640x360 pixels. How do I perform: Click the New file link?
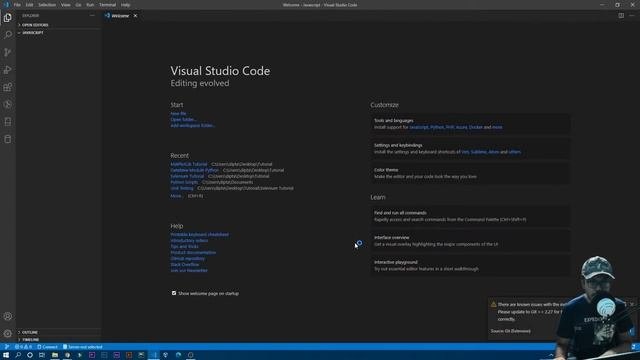pyautogui.click(x=178, y=113)
